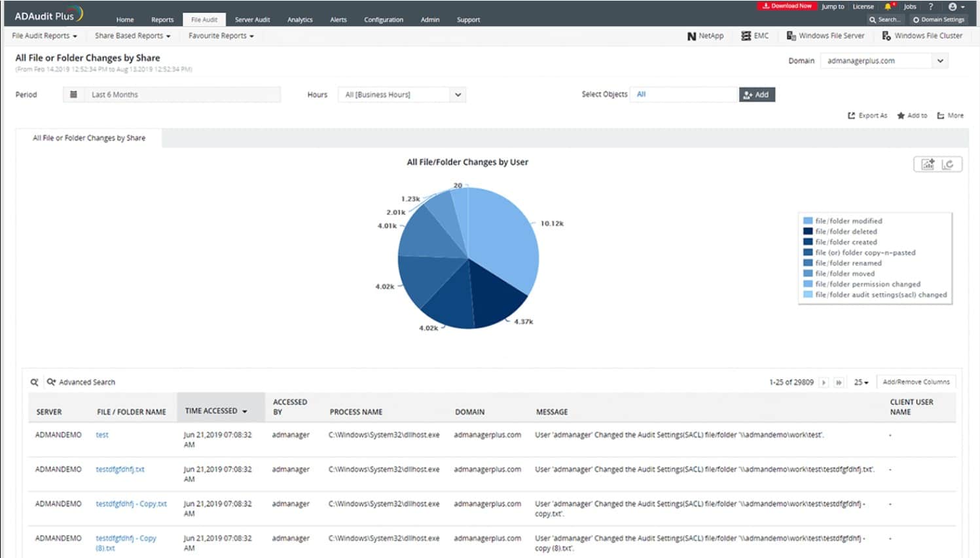Screen dimensions: 980x558
Task: Sort by SERVER column header
Action: coord(49,412)
